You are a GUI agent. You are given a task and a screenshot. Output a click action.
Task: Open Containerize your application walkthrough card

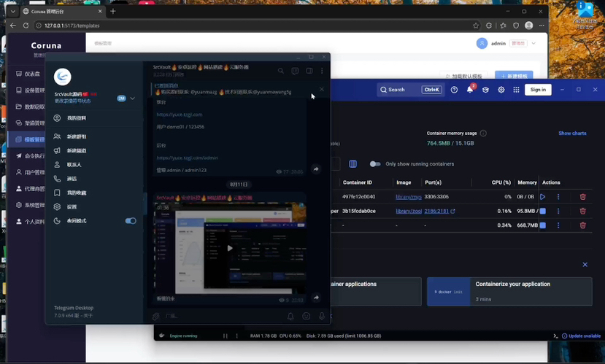pyautogui.click(x=509, y=292)
